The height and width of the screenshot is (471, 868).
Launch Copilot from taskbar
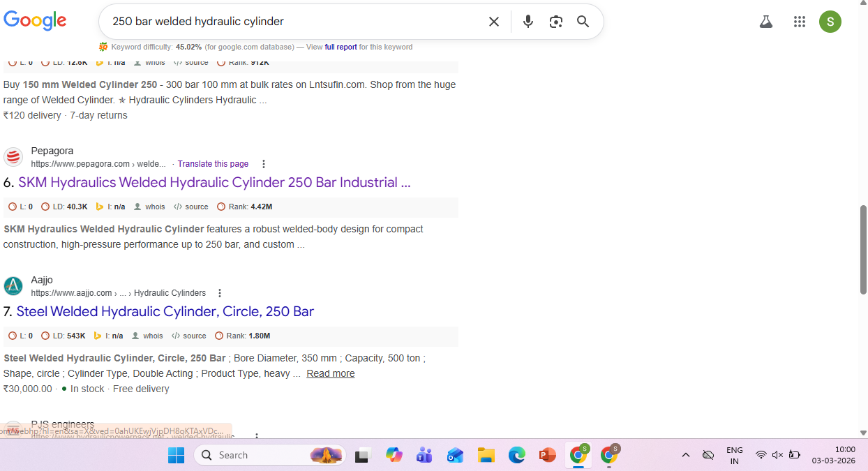(394, 455)
